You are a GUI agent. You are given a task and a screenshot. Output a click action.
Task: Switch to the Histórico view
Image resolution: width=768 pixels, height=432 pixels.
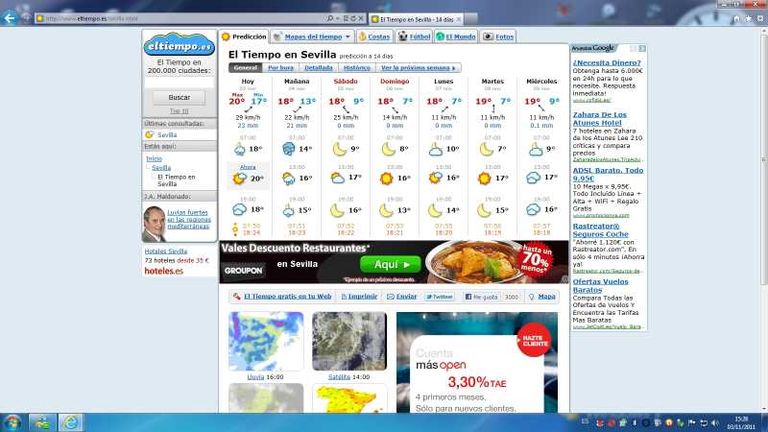tap(357, 68)
